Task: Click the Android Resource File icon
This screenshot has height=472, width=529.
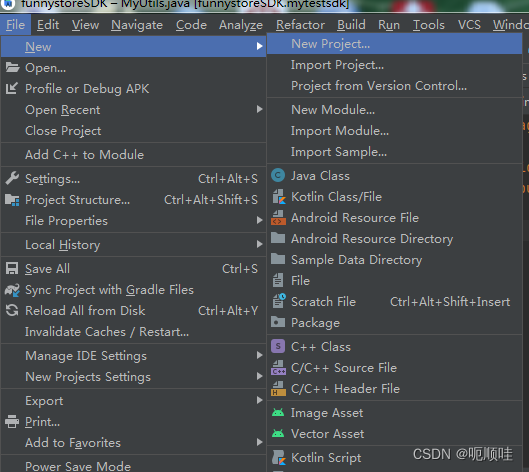Action: click(x=278, y=218)
